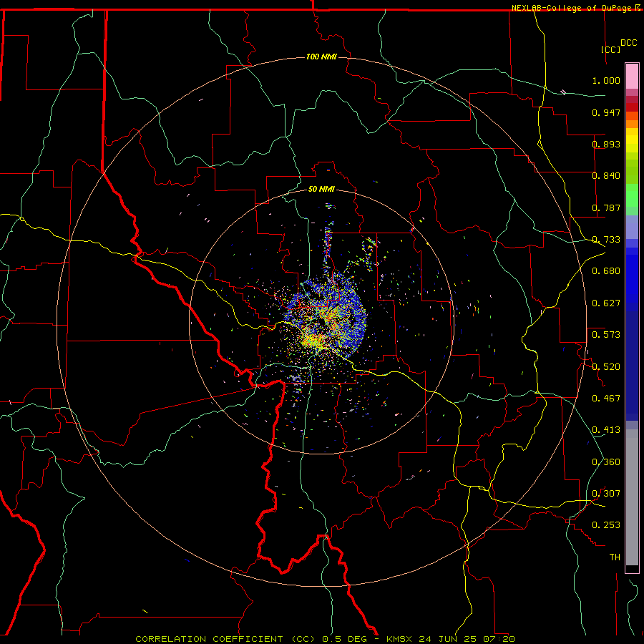The height and width of the screenshot is (644, 644).
Task: Click the 0.360 scale value
Action: tap(606, 462)
